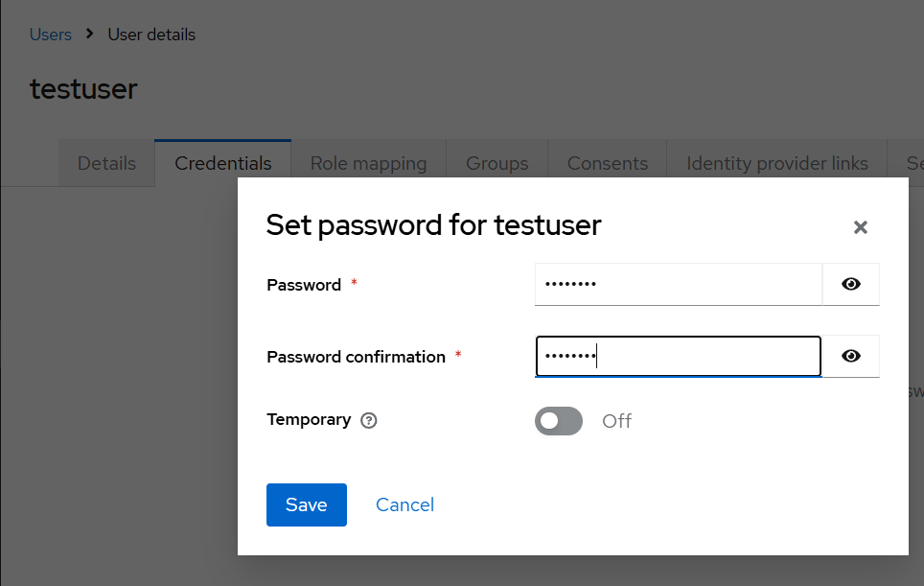Open the Role mapping tab
This screenshot has height=586, width=924.
[x=368, y=163]
